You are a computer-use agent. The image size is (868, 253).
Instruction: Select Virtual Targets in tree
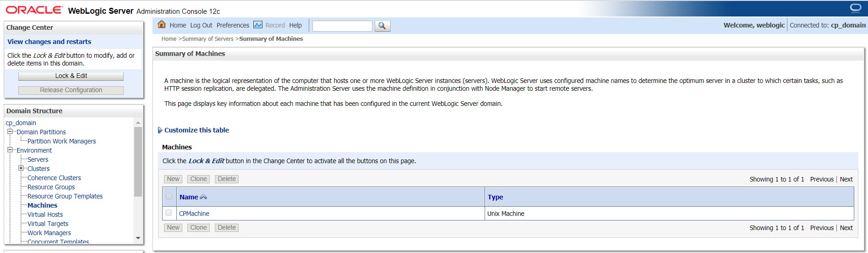point(48,224)
